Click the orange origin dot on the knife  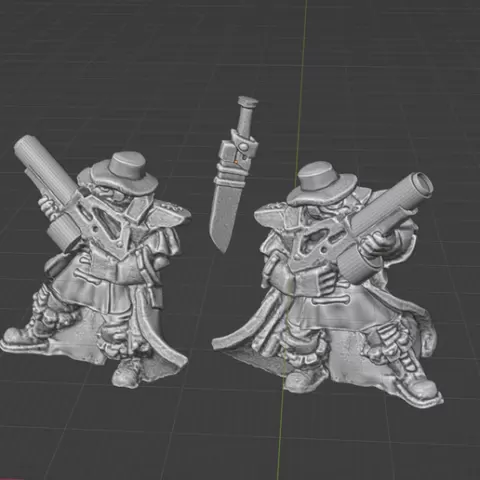(236, 162)
